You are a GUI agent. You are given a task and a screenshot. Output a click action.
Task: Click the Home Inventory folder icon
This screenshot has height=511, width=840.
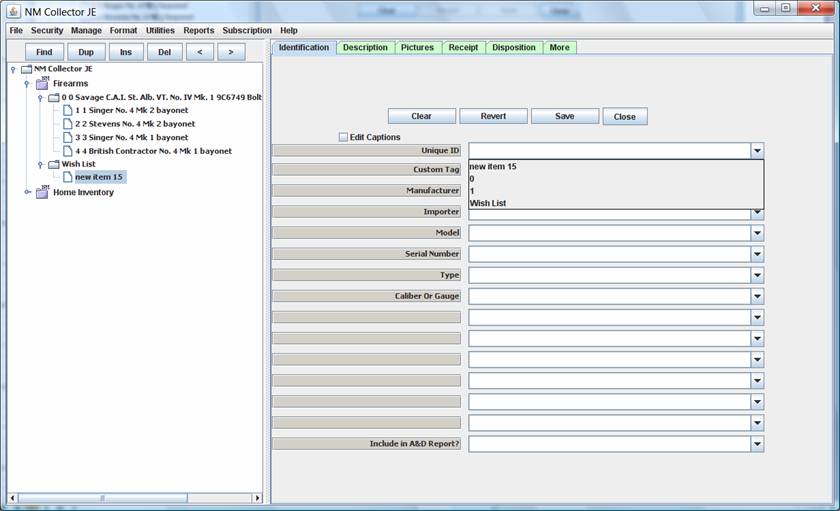(42, 192)
